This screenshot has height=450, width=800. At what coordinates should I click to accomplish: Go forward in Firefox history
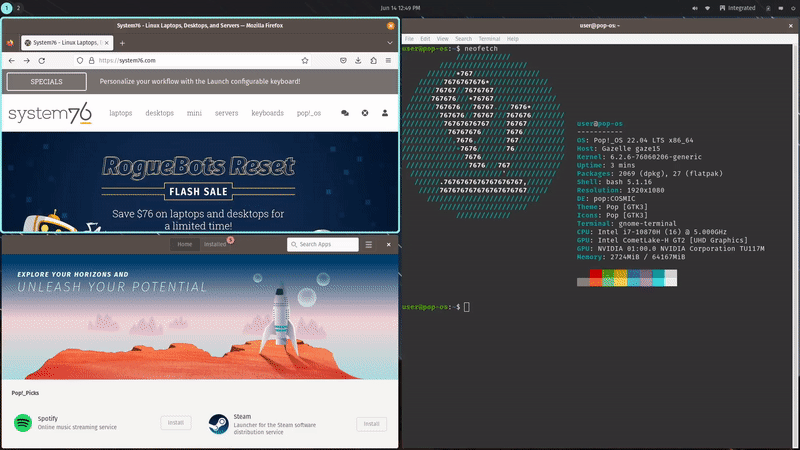pos(27,60)
